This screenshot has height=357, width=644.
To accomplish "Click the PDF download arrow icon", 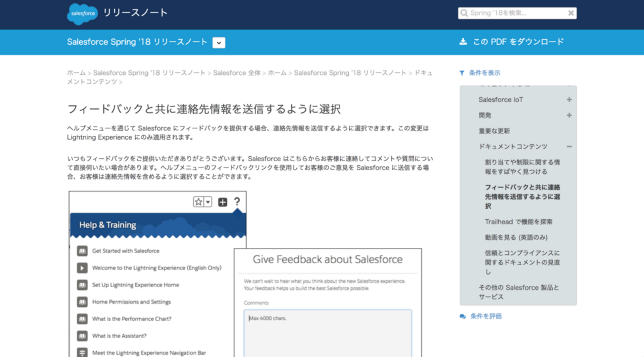I will (x=463, y=42).
